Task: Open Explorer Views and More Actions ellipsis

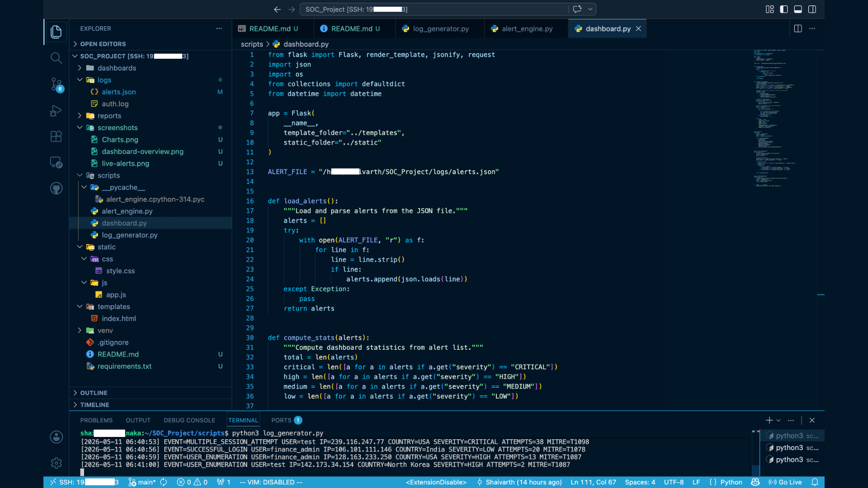Action: (x=219, y=28)
